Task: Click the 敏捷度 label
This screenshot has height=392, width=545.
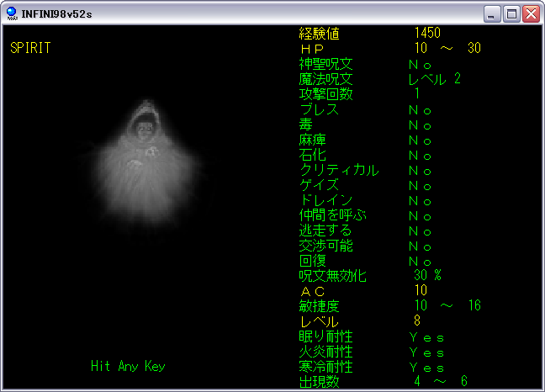Action: pyautogui.click(x=319, y=306)
